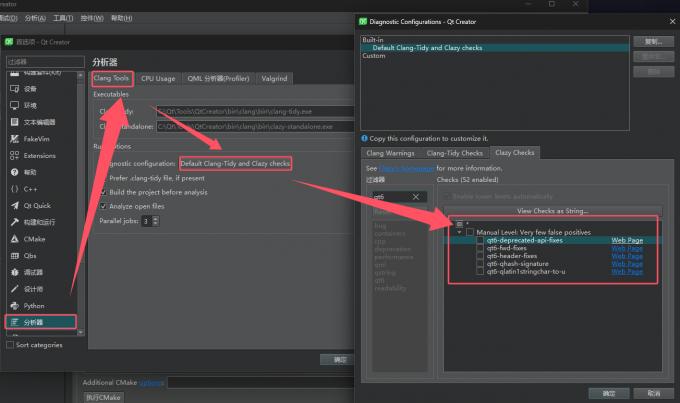Collapse the Manual Level checks group
680x403 pixels.
point(458,232)
